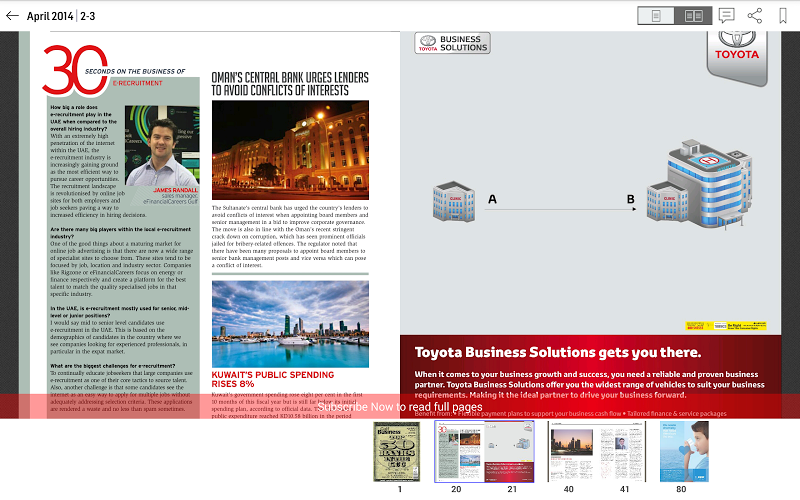The image size is (800, 500).
Task: Switch to two-page spread view
Action: click(693, 16)
